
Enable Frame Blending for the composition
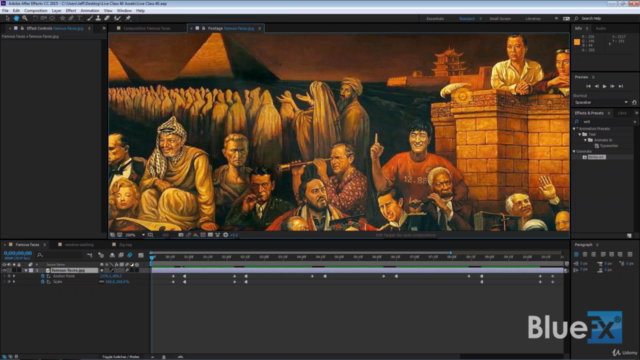click(x=121, y=255)
